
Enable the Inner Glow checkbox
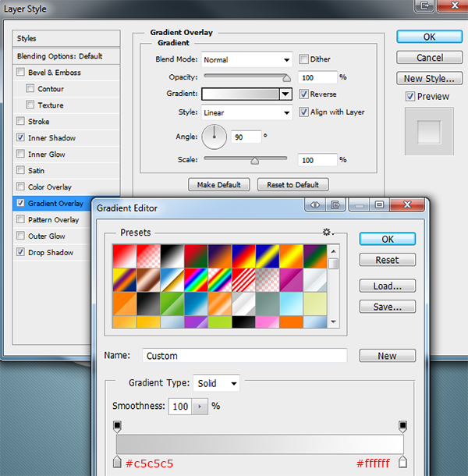tap(20, 154)
